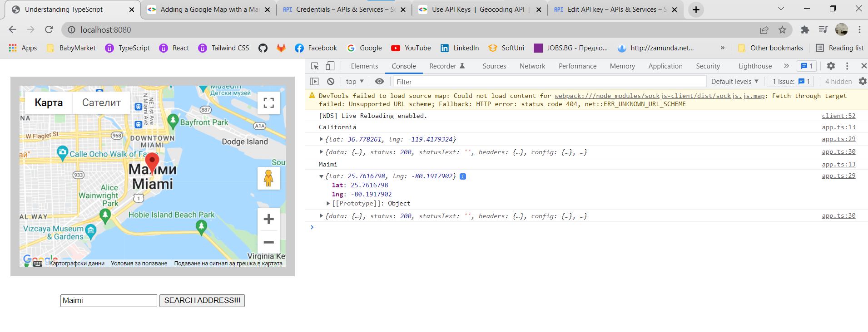The width and height of the screenshot is (868, 332).
Task: Open the sockjs.js.map source link
Action: click(660, 96)
